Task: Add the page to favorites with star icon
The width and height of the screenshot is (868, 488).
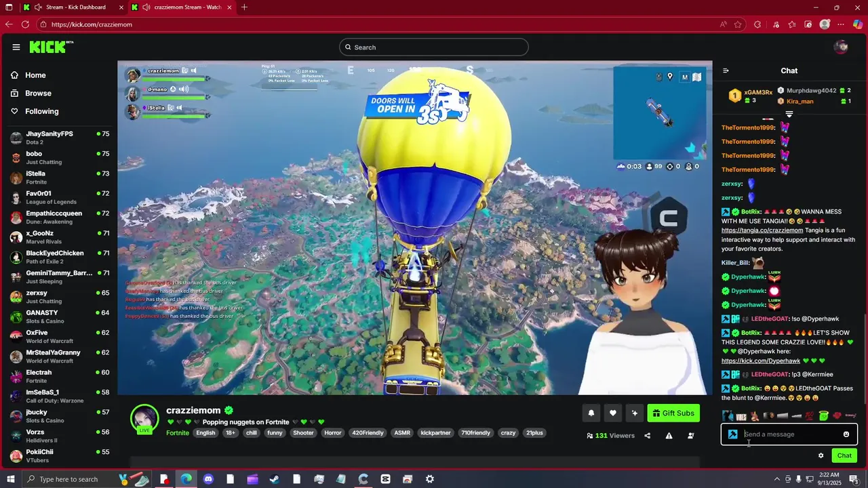Action: [x=738, y=24]
